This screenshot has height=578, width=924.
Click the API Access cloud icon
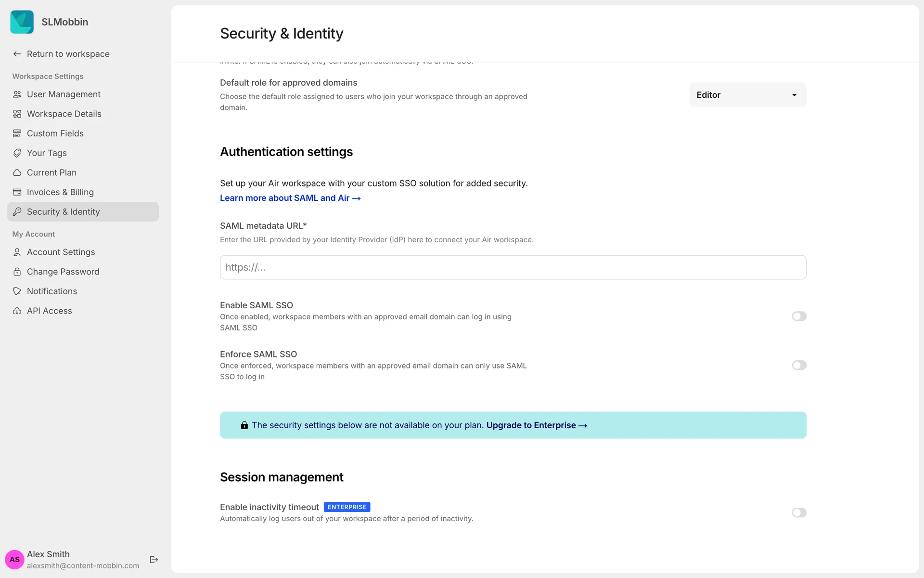tap(17, 311)
